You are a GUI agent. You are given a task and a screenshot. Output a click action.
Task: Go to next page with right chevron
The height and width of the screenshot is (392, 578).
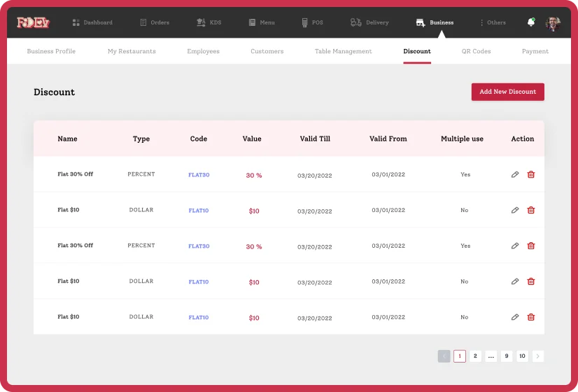pos(537,356)
